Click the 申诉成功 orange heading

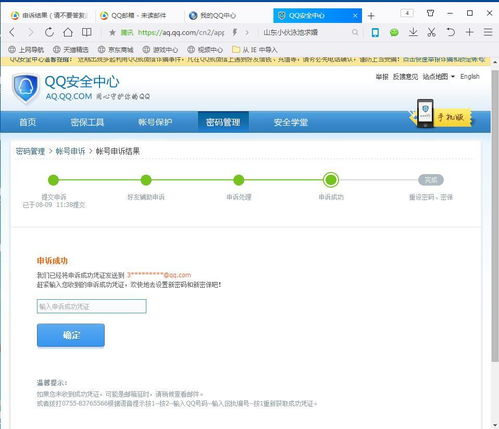point(52,261)
